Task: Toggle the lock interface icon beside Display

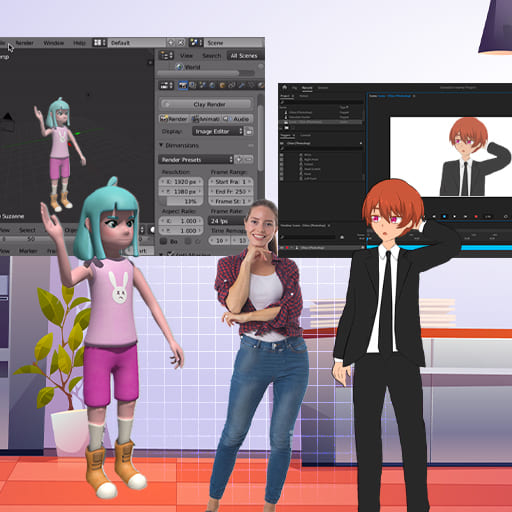Action: (x=249, y=131)
